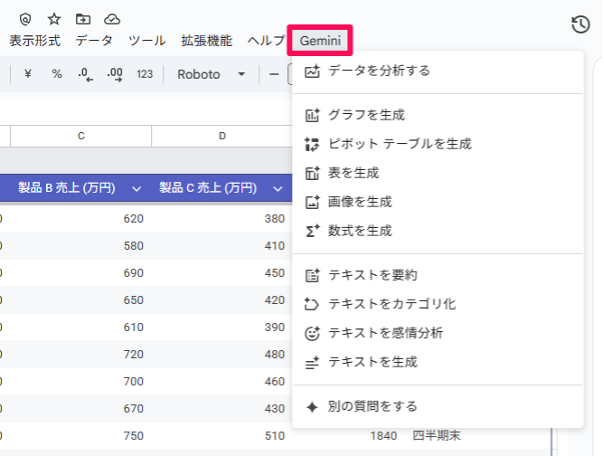Select cell containing 510
Screen dimensions: 604x456
click(x=222, y=436)
